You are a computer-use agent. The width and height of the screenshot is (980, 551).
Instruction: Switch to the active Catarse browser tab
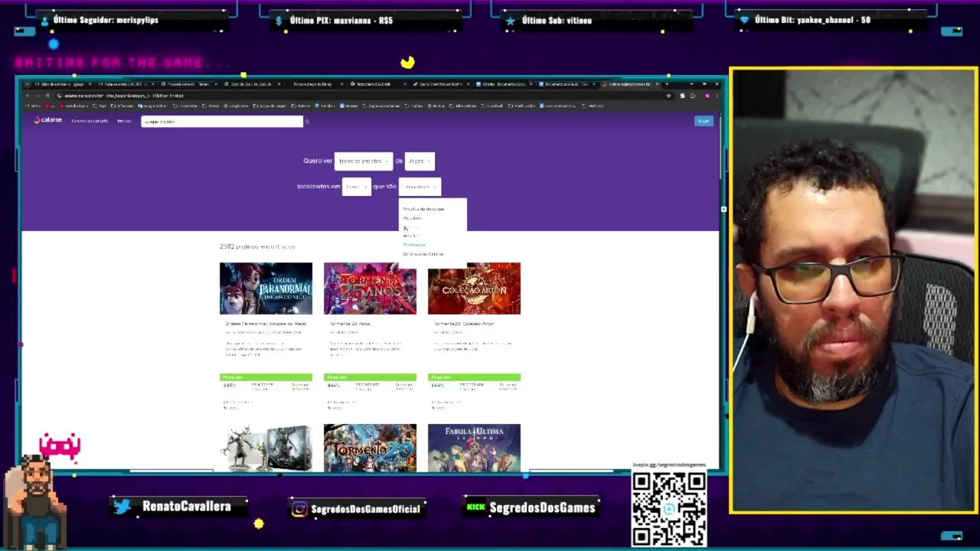coord(632,84)
